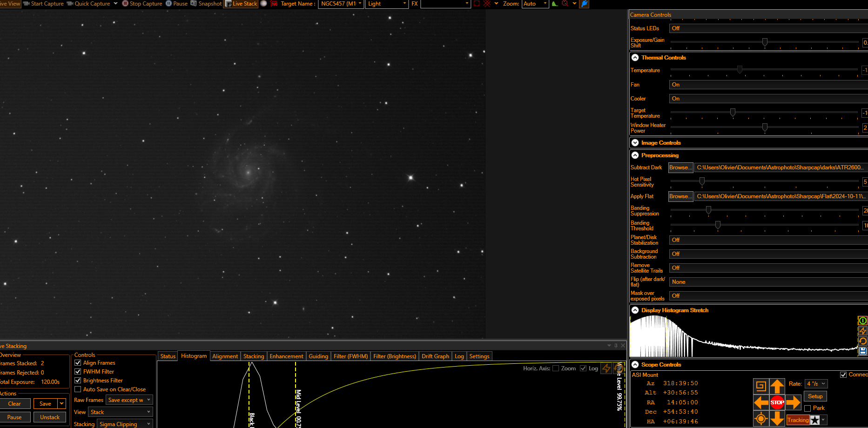The image size is (868, 428).
Task: Click the crosshair target icon in Scope Controls
Action: (x=761, y=419)
